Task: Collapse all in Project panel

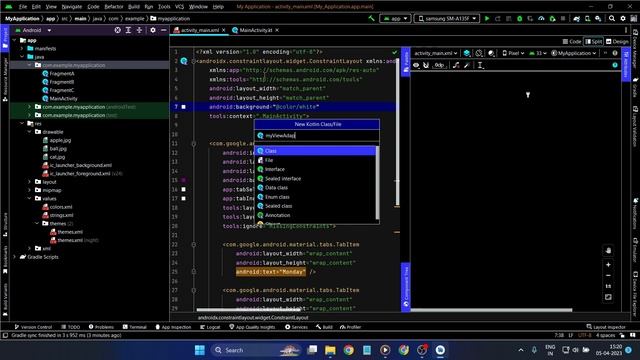Action: click(x=139, y=30)
